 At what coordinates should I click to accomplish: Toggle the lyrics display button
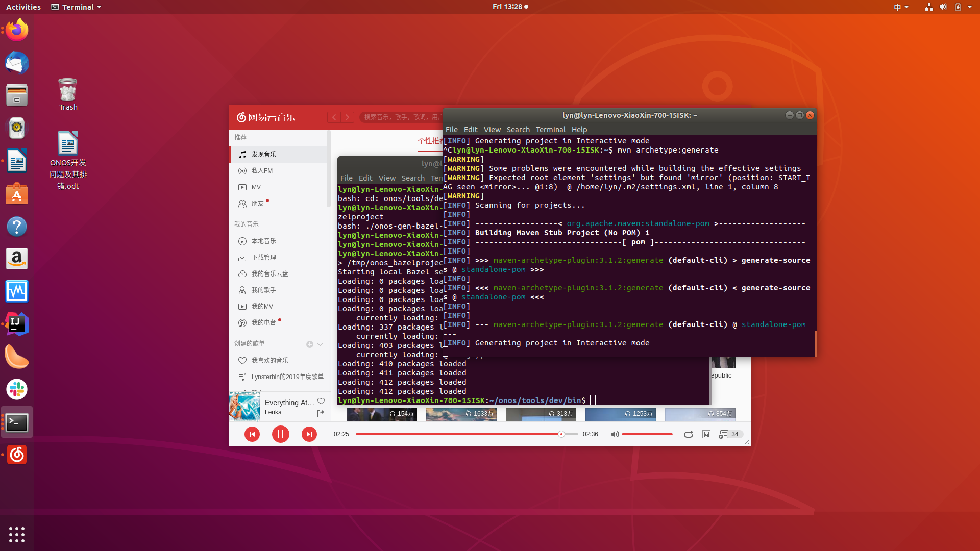tap(706, 434)
